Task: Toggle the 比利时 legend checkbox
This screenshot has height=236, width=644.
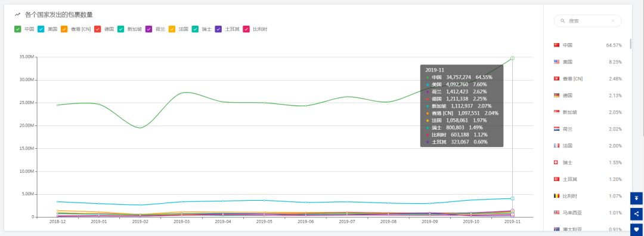Action: click(x=246, y=29)
